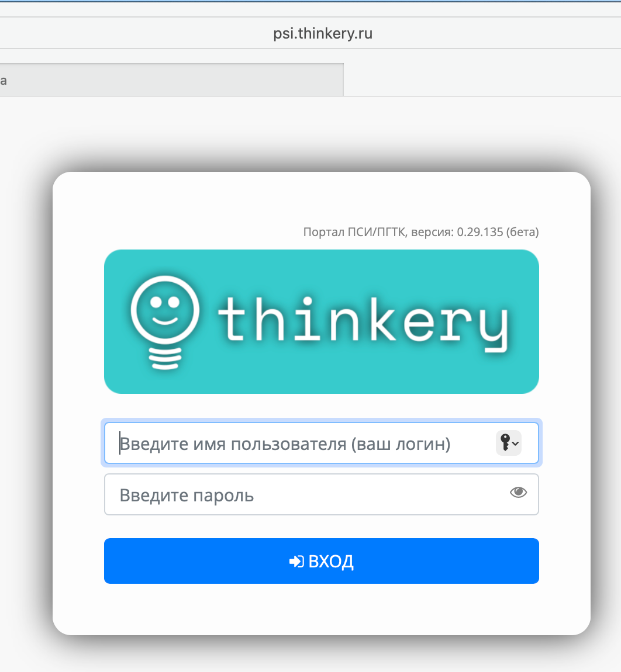Click the thinkery logo banner
Image resolution: width=621 pixels, height=672 pixels.
(x=322, y=321)
